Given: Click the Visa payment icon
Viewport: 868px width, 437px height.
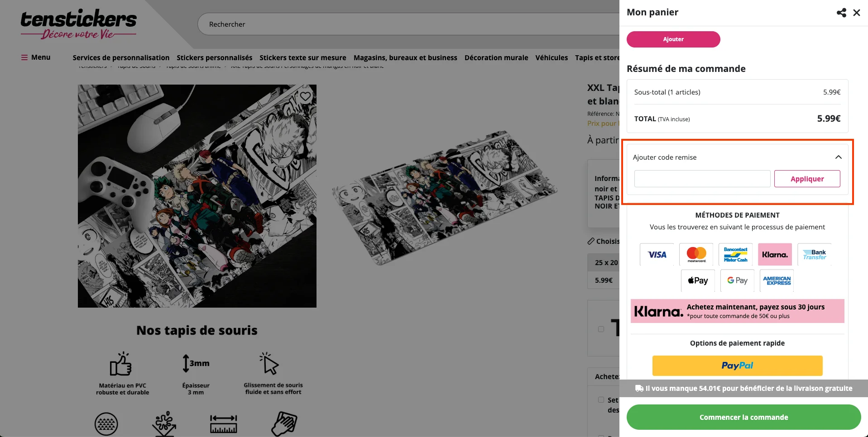Looking at the screenshot, I should [x=657, y=255].
